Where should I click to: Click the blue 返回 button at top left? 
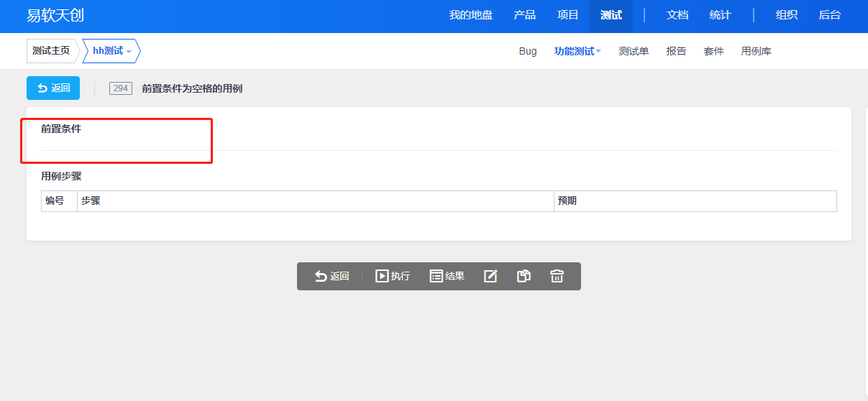pos(53,88)
